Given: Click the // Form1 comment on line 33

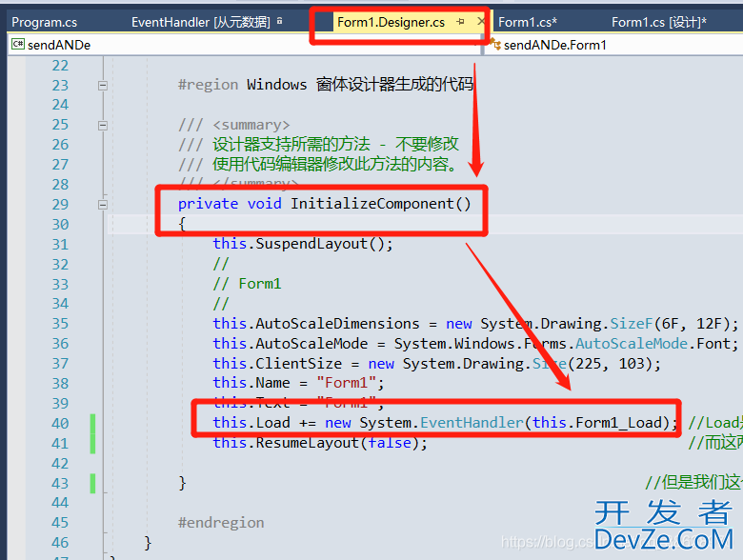Looking at the screenshot, I should click(247, 284).
